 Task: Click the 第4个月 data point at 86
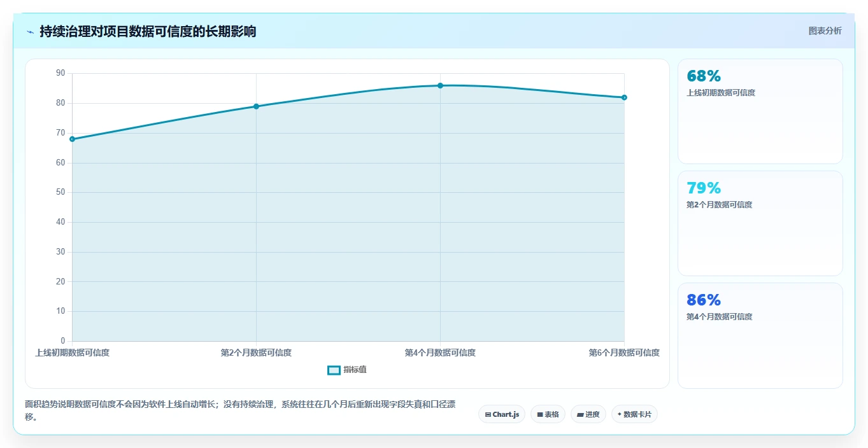click(440, 85)
